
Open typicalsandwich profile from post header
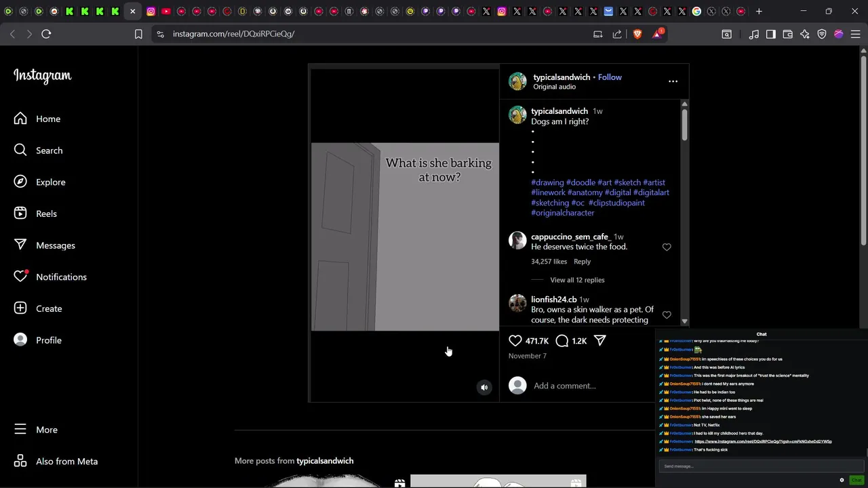coord(561,77)
